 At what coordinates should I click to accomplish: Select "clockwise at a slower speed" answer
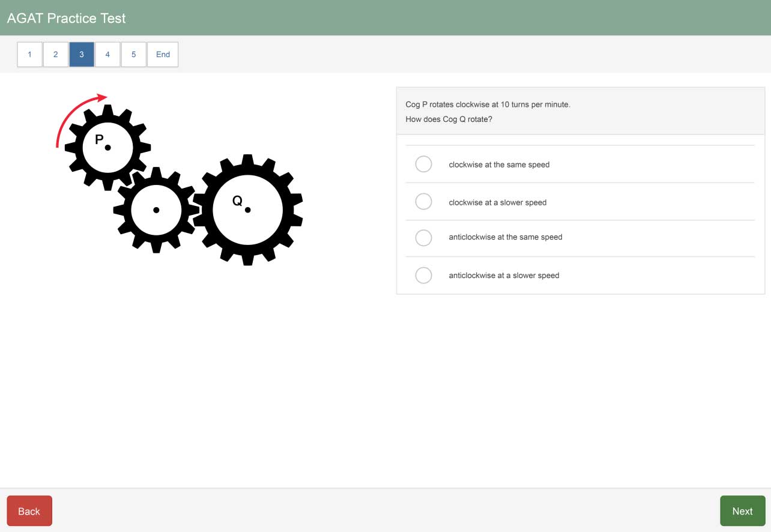tap(423, 201)
